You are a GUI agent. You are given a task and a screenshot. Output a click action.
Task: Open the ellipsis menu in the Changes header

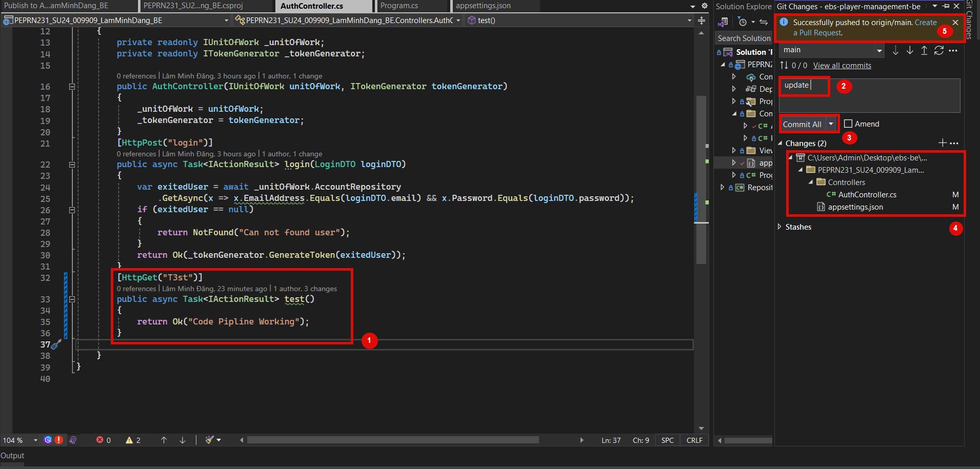point(954,143)
